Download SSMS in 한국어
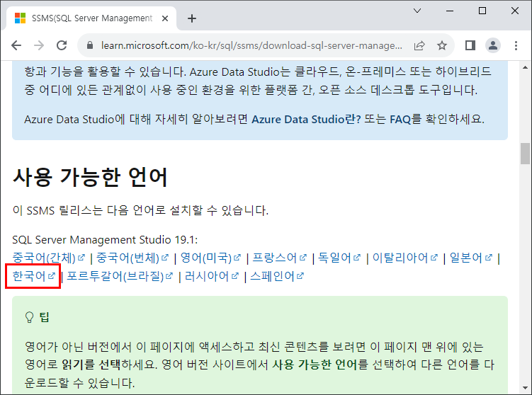The height and width of the screenshot is (395, 532). tap(33, 276)
